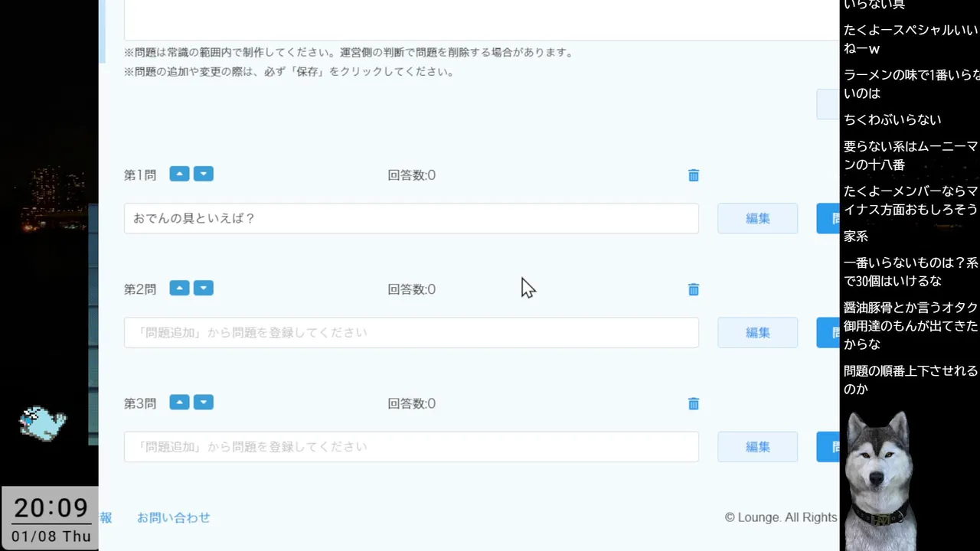Click 編集 button for 第3問
The height and width of the screenshot is (551, 980).
click(757, 446)
